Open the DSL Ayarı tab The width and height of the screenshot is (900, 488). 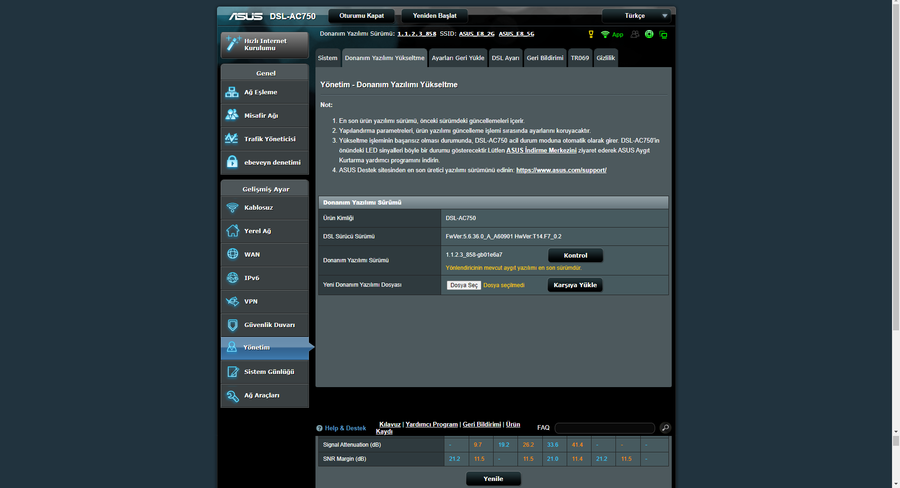(x=506, y=58)
